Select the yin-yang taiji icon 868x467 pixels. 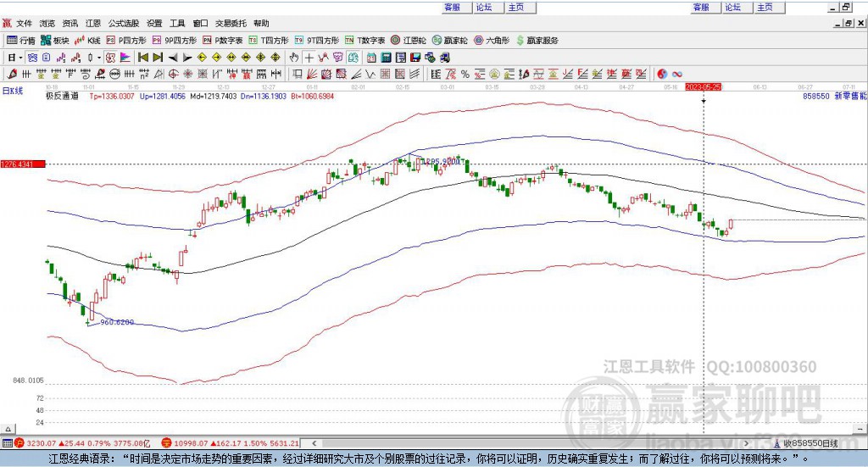pyautogui.click(x=662, y=74)
